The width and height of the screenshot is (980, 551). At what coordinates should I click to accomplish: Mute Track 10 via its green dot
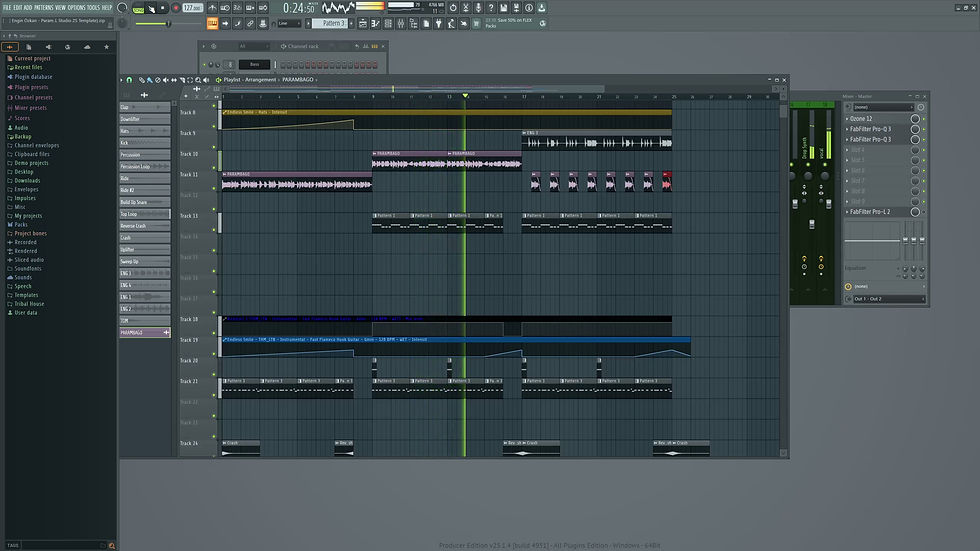coord(214,167)
